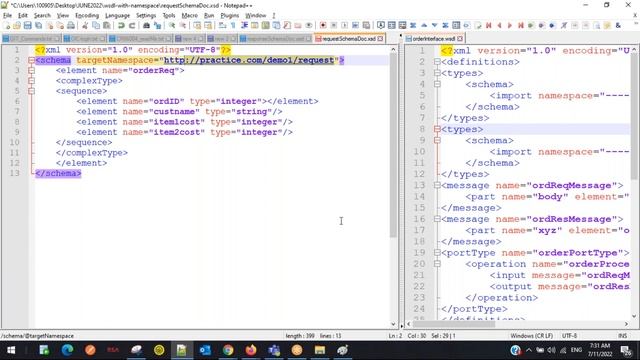This screenshot has height=360, width=640.
Task: Open the Edit menu
Action: point(22,16)
